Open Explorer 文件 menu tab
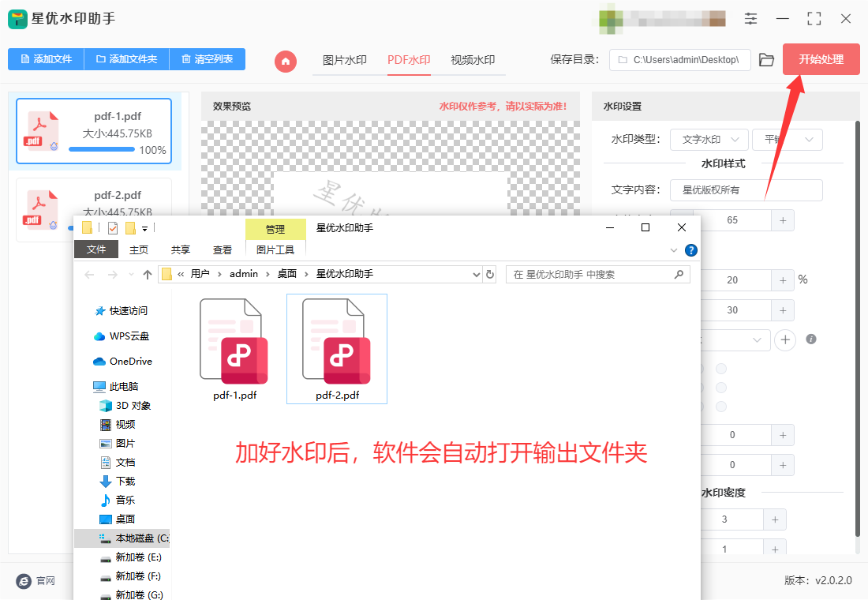Screen dimensions: 868x600 click(x=96, y=249)
